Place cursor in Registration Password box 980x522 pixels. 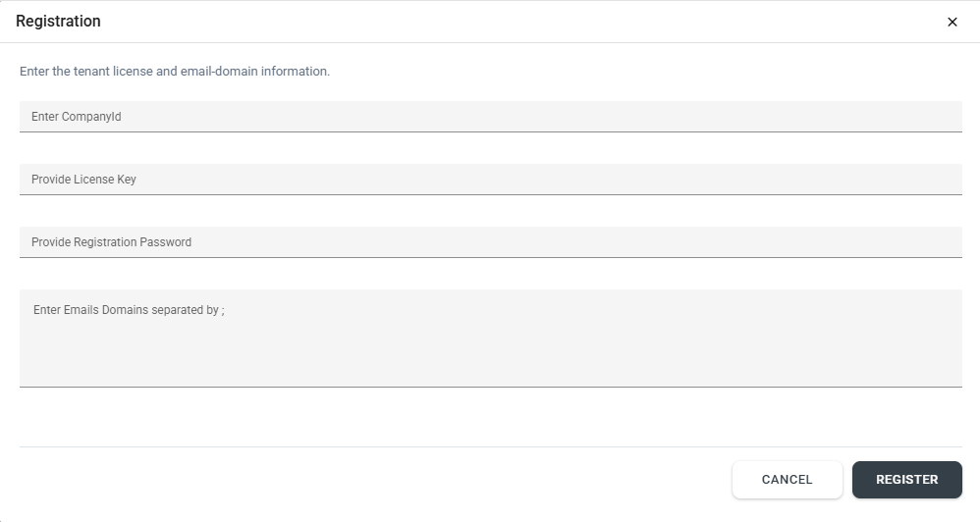tap(491, 242)
